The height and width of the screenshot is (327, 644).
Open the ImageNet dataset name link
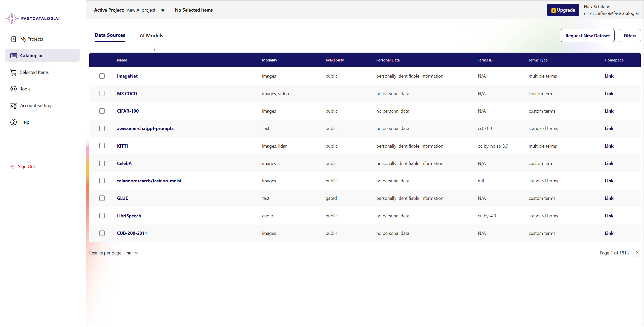click(127, 76)
